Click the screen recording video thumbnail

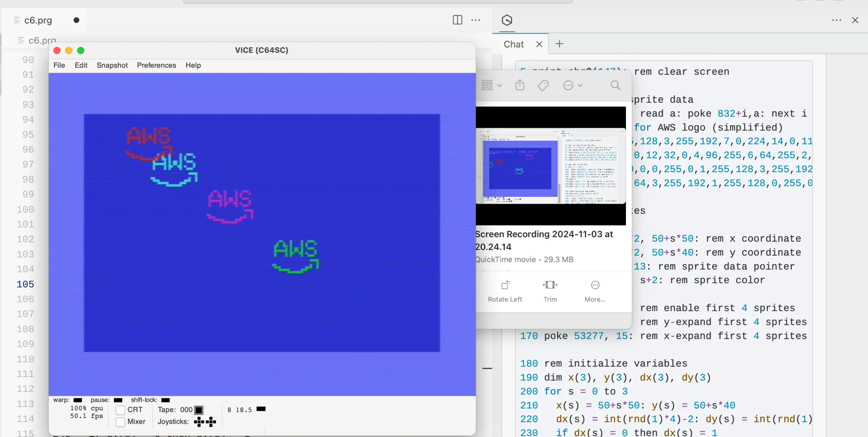tap(551, 166)
